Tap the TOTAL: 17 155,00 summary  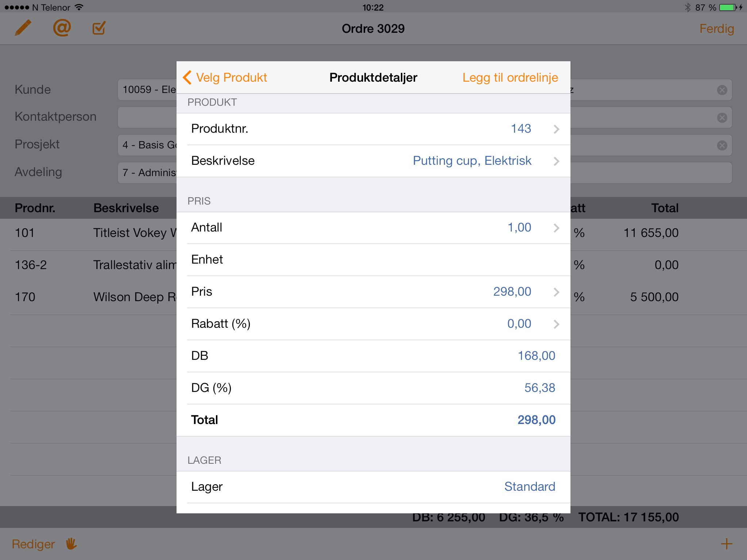click(x=628, y=517)
